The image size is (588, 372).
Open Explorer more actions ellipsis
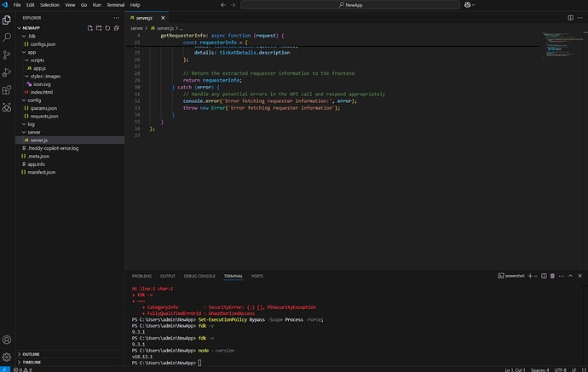(x=116, y=18)
